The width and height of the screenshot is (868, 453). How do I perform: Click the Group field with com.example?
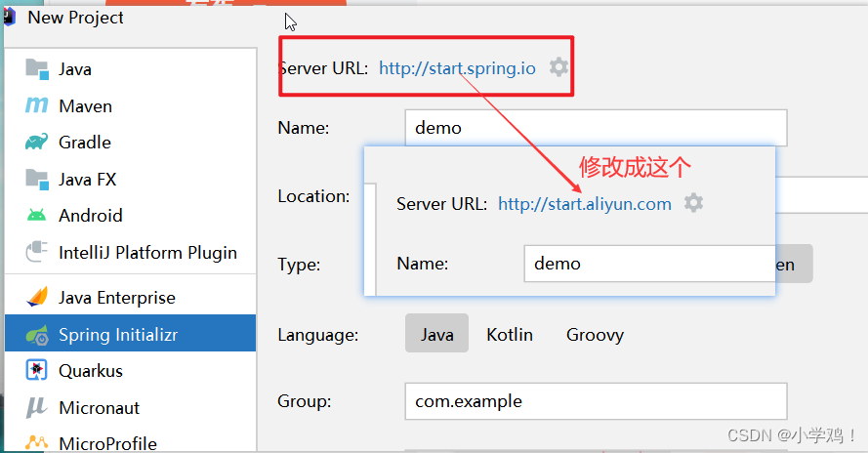tap(596, 401)
